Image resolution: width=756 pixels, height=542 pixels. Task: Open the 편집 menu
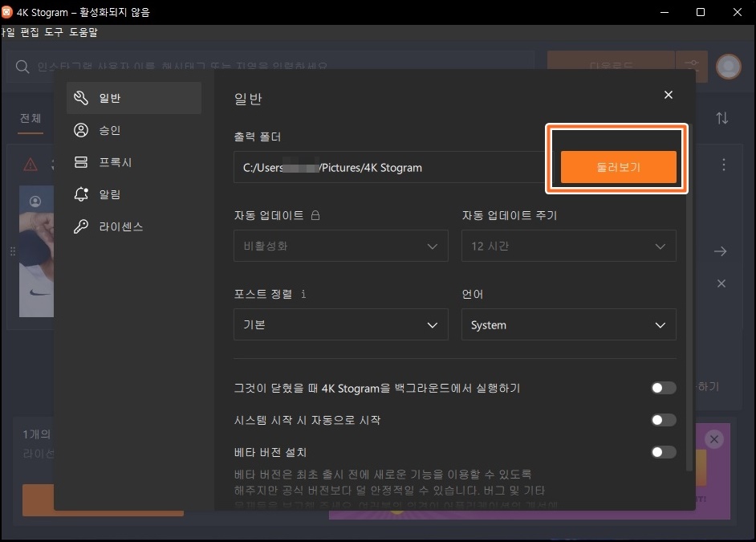[30, 32]
